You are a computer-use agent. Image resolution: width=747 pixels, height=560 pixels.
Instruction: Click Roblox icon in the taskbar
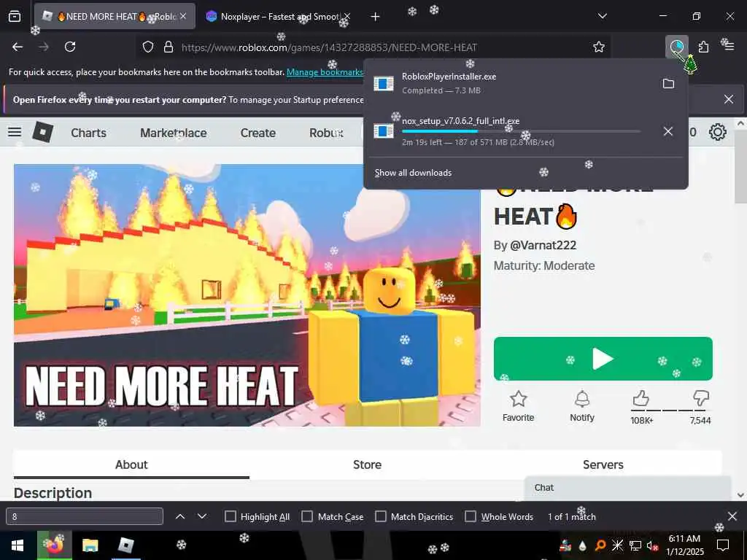tap(125, 545)
